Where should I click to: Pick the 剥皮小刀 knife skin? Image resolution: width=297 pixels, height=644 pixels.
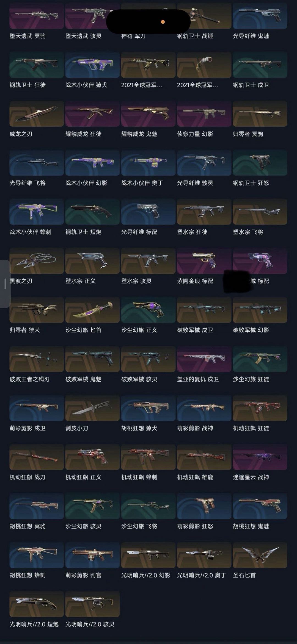click(92, 408)
